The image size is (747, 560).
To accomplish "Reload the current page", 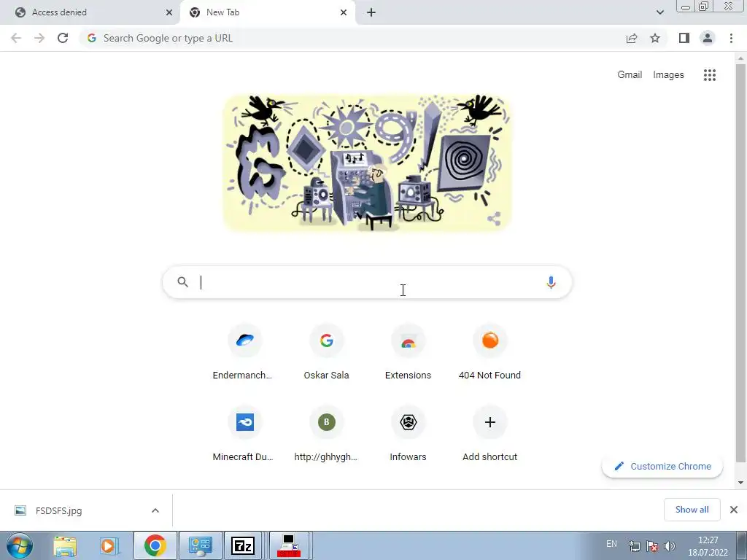I will [x=63, y=38].
